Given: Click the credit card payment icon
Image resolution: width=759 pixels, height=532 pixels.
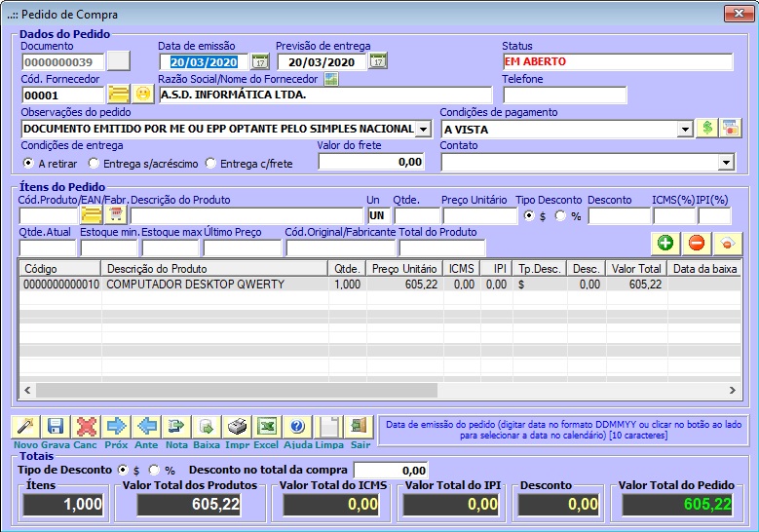Looking at the screenshot, I should click(730, 129).
